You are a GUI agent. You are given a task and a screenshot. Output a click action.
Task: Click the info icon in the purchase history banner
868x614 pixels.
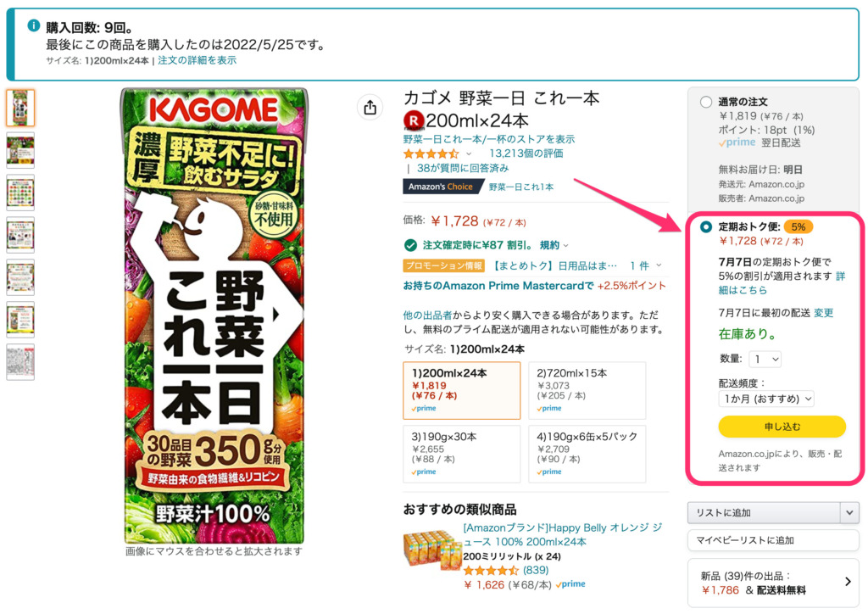coord(34,25)
